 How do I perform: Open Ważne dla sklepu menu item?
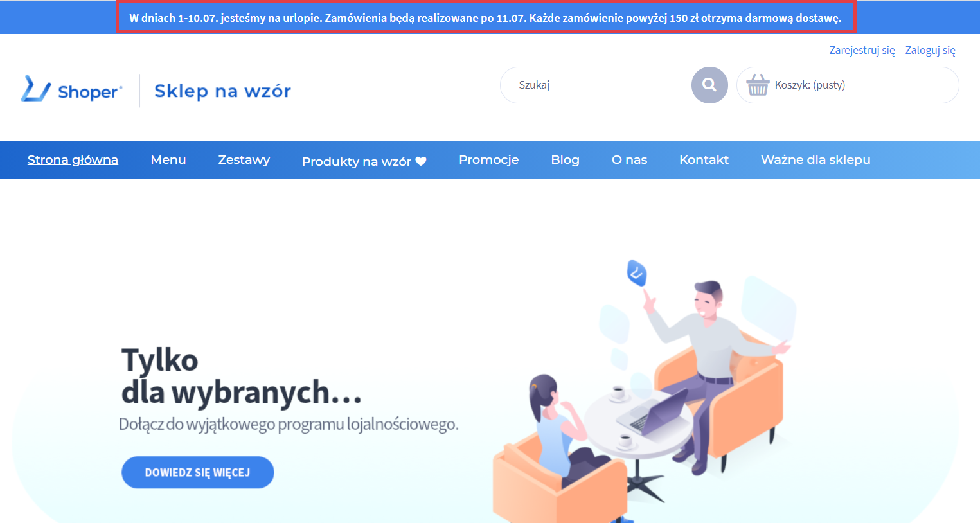pos(815,160)
